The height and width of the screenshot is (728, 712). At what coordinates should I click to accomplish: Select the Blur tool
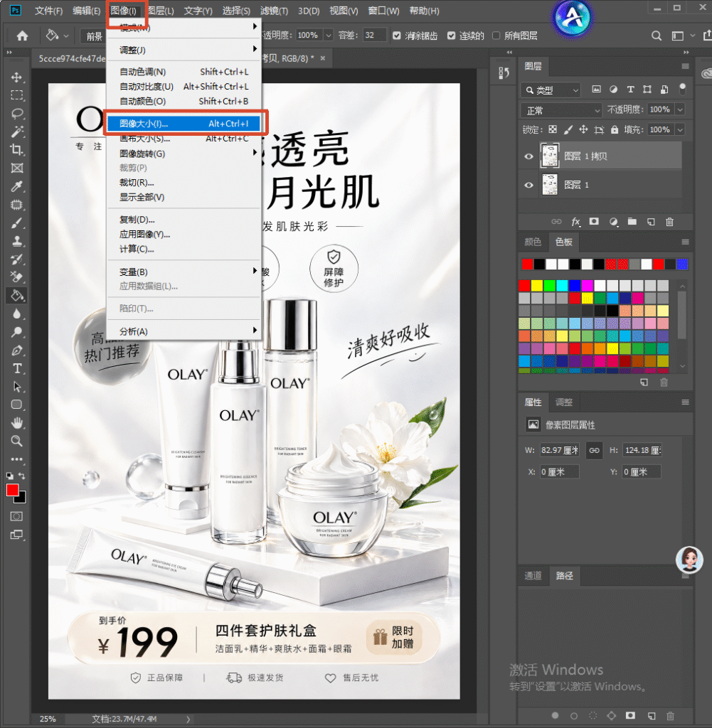pos(17,314)
